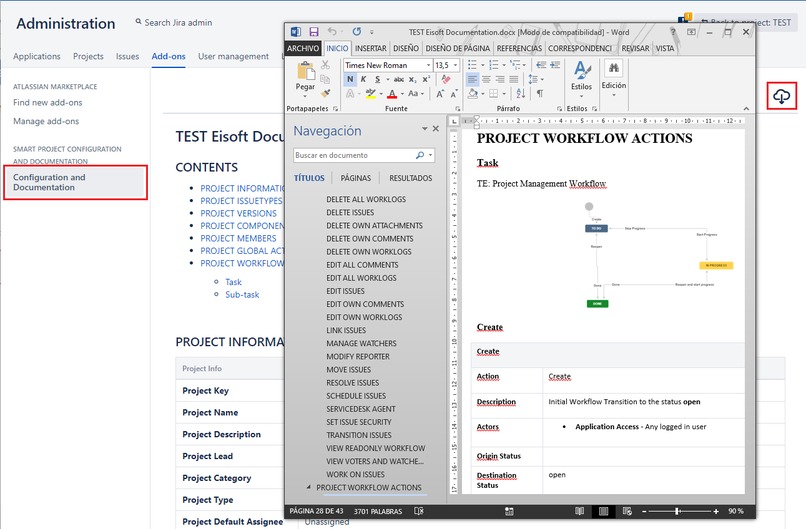Clear all formatting eraser icon
This screenshot has height=529, width=806.
pyautogui.click(x=446, y=79)
